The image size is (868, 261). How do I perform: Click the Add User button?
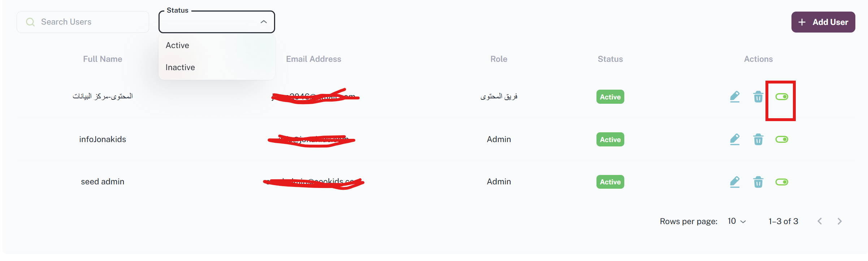coord(823,22)
